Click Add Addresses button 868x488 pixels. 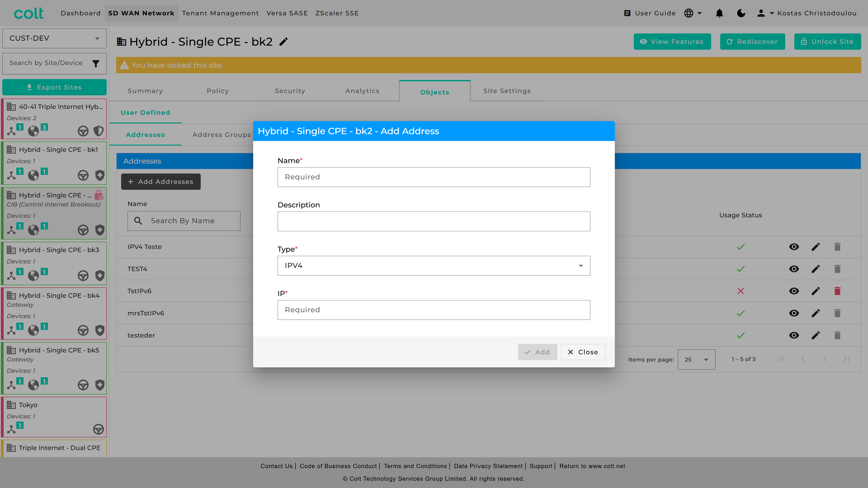coord(161,181)
